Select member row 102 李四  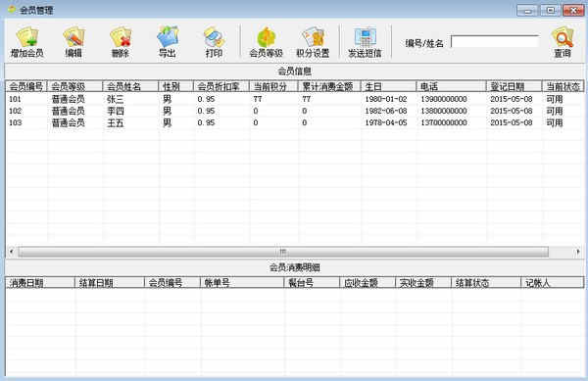pyautogui.click(x=294, y=111)
